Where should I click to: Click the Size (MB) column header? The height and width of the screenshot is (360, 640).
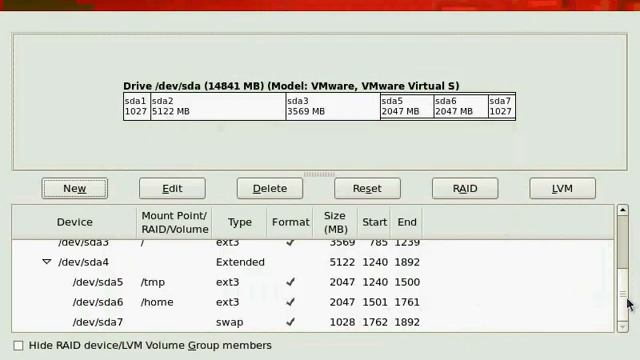click(x=335, y=222)
